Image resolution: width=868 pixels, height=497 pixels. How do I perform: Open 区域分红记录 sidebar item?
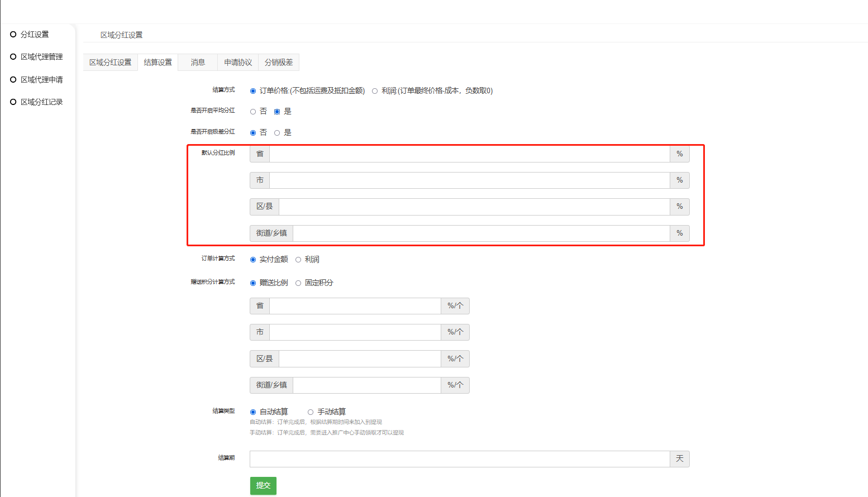41,102
